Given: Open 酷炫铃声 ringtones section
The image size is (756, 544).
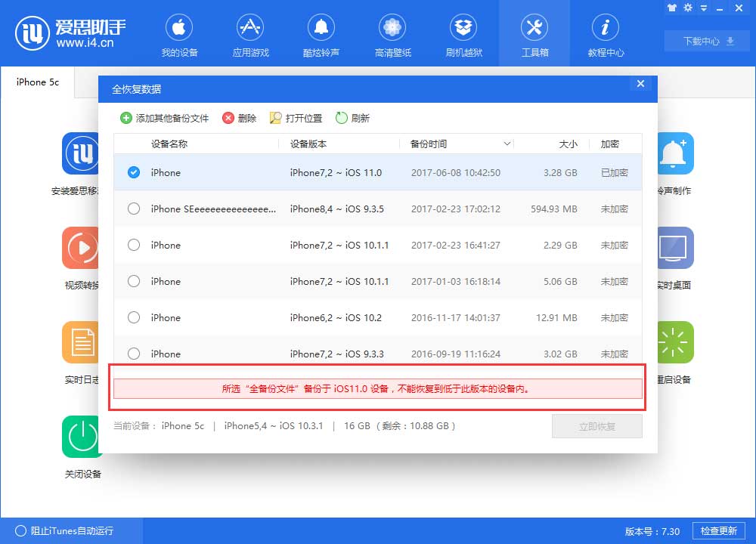Looking at the screenshot, I should tap(321, 33).
